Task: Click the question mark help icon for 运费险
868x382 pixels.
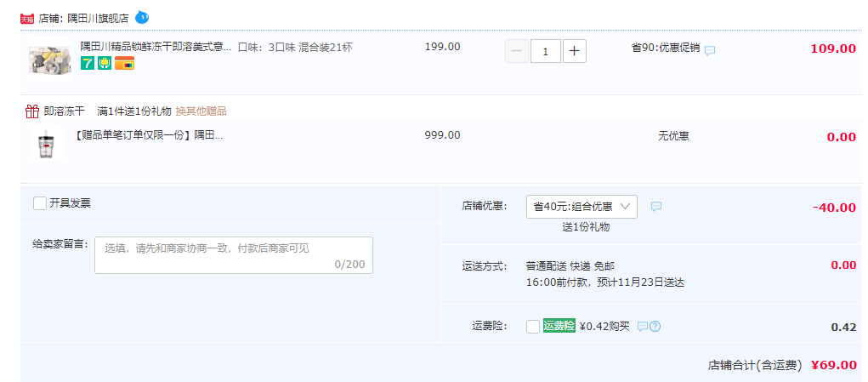Action: point(655,327)
